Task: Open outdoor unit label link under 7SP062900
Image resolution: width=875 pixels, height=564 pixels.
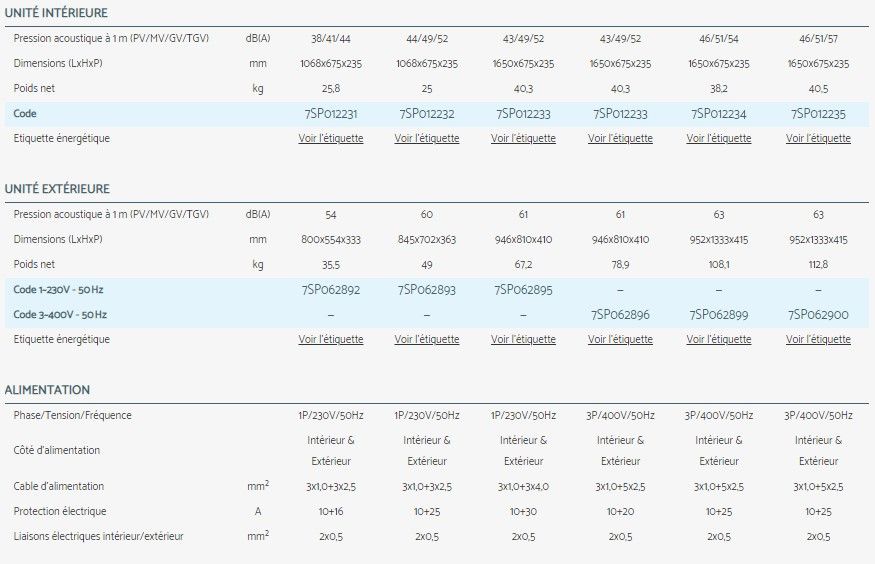Action: [818, 340]
